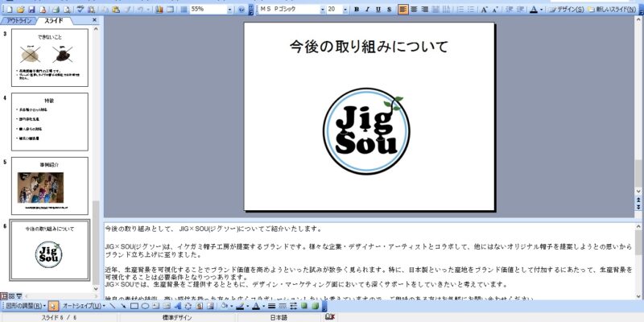Add a slide with 新しいスライド(N)
The width and height of the screenshot is (644, 322).
click(613, 10)
